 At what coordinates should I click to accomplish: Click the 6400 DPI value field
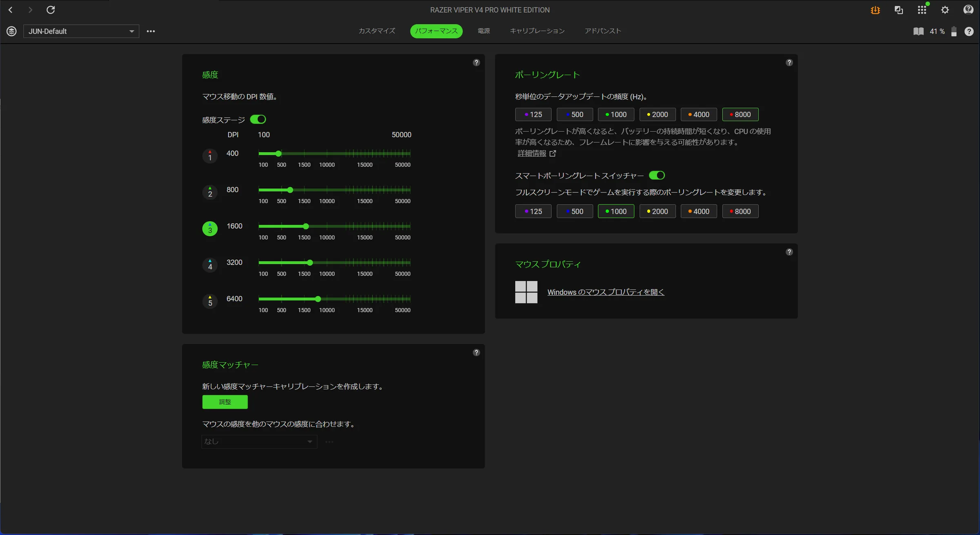[234, 299]
